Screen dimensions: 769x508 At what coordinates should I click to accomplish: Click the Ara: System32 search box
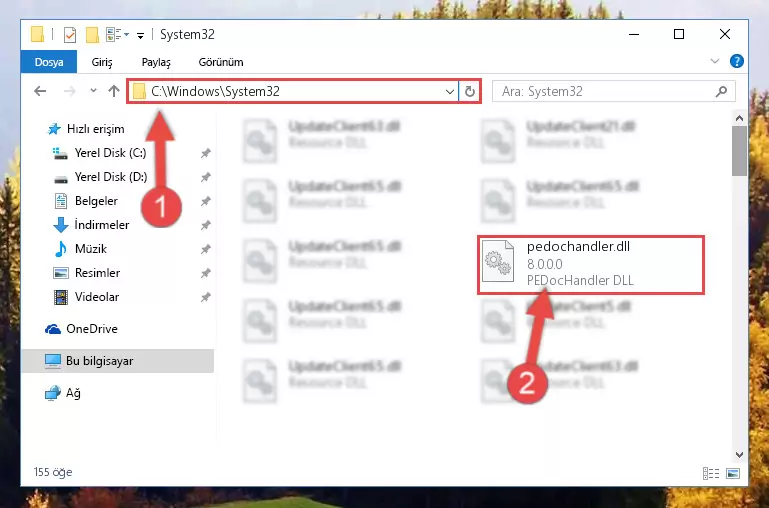coord(613,91)
